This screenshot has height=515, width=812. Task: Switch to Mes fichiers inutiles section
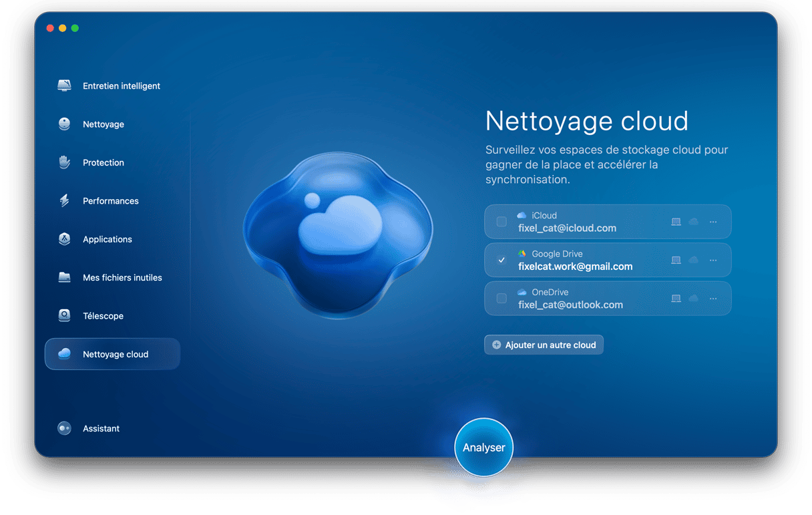click(122, 278)
